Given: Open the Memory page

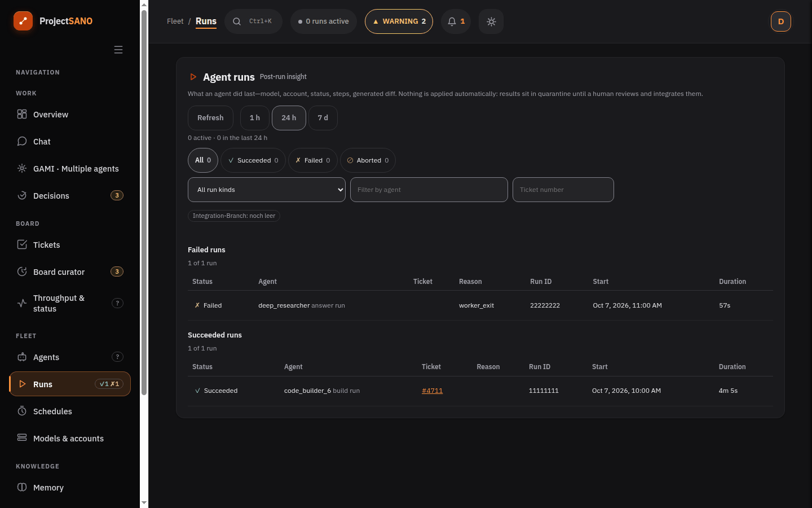Looking at the screenshot, I should tap(70, 488).
